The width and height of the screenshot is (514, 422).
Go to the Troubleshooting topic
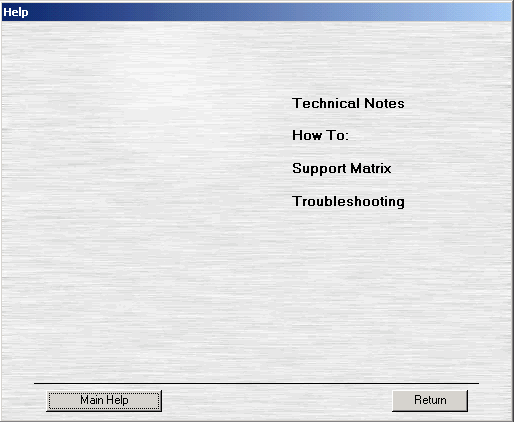pos(348,201)
